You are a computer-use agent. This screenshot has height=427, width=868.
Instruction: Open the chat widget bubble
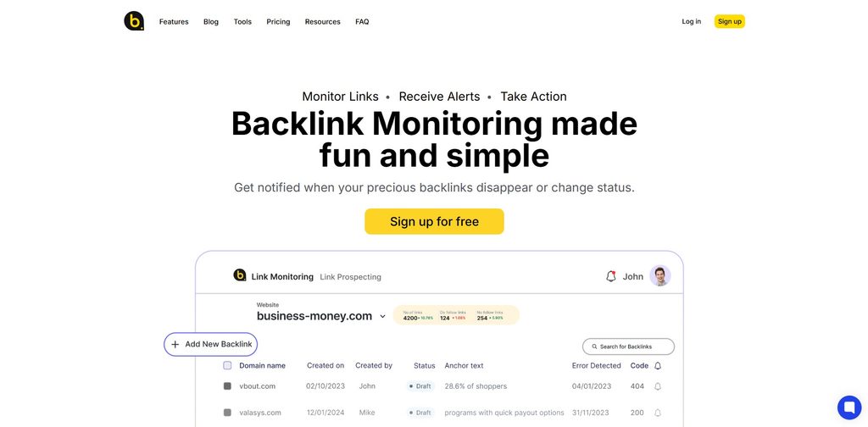(849, 408)
